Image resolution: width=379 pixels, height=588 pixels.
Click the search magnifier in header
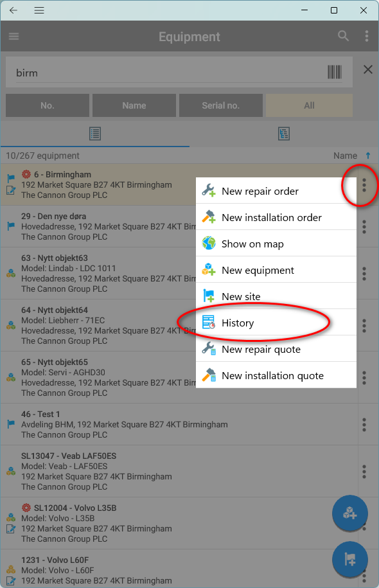[x=343, y=36]
